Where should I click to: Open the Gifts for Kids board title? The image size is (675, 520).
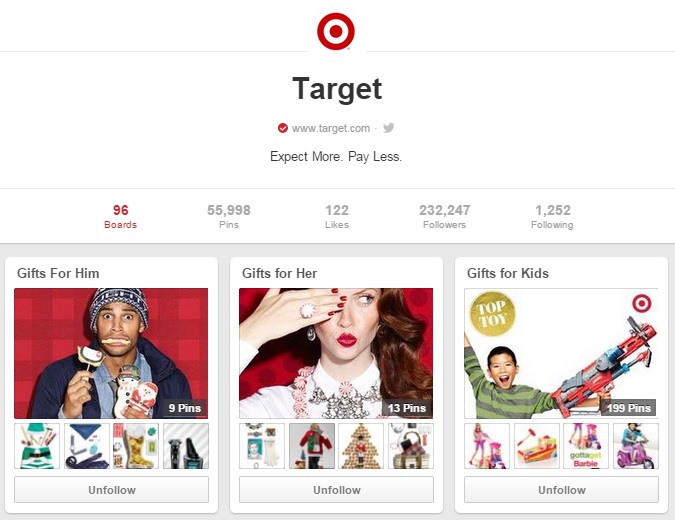(508, 273)
